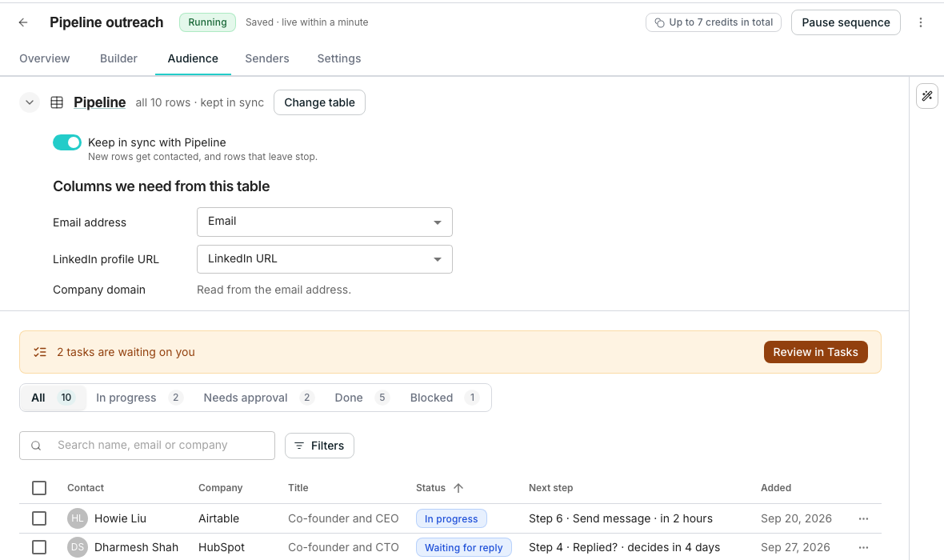The height and width of the screenshot is (560, 944).
Task: Click the Pipeline outreach sequence title
Action: pos(106,22)
